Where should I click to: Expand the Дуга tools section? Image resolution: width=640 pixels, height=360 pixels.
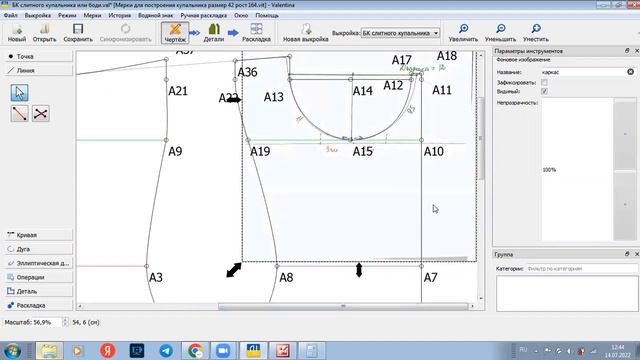pos(39,249)
